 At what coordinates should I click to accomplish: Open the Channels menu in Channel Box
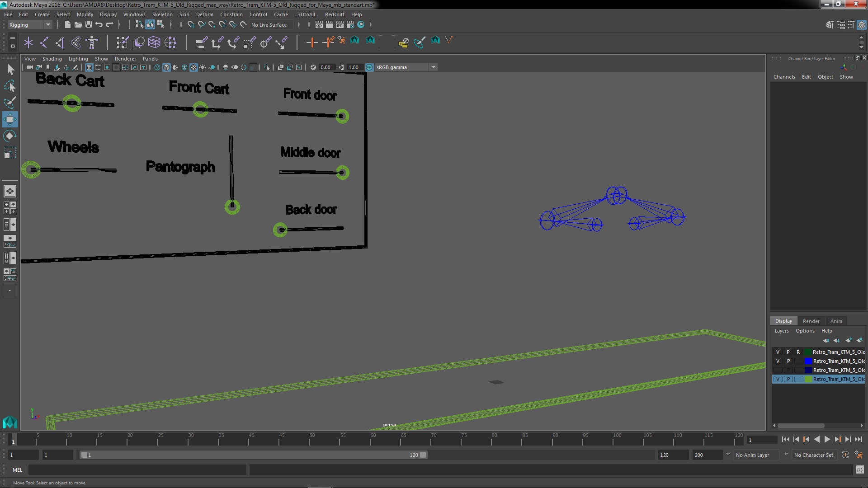tap(784, 77)
